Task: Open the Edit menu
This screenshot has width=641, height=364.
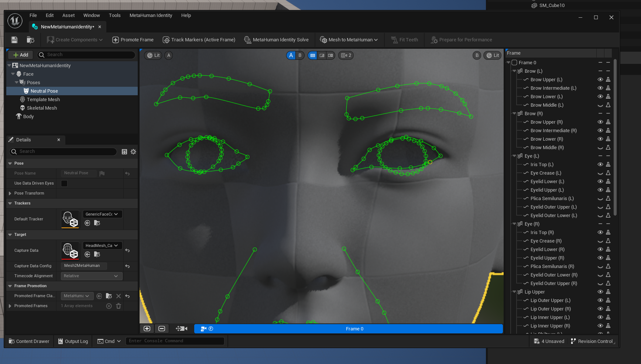Action: pyautogui.click(x=50, y=16)
